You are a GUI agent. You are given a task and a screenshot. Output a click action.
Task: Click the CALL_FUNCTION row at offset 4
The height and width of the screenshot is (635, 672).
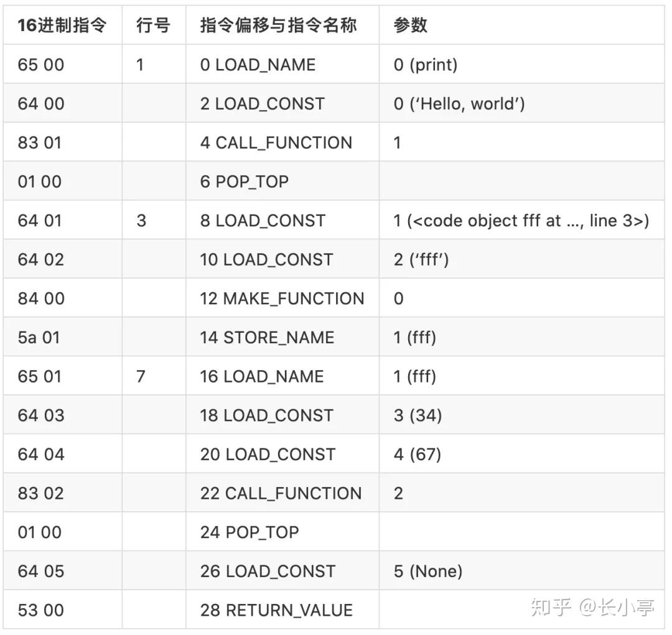click(x=276, y=142)
